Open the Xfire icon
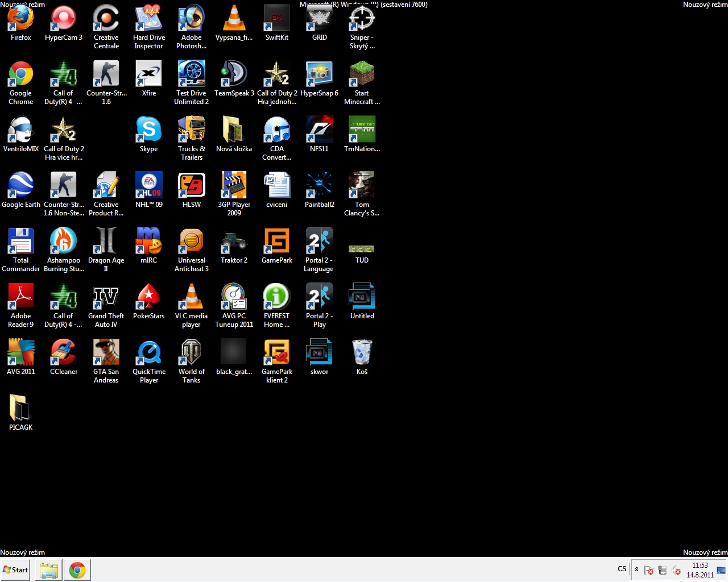 point(149,79)
